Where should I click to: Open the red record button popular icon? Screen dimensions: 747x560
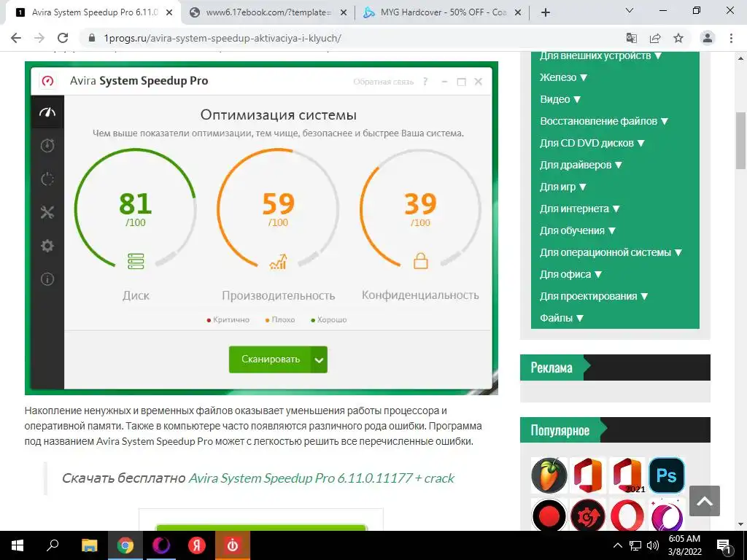549,515
